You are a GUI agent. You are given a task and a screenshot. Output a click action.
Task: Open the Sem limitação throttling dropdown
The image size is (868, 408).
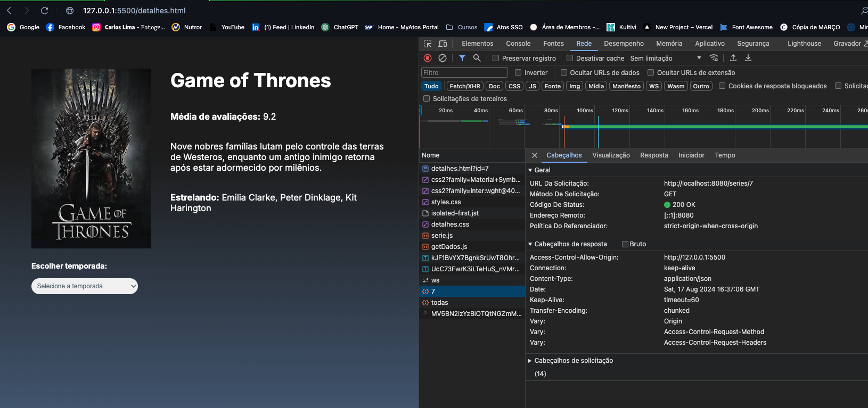(x=666, y=58)
